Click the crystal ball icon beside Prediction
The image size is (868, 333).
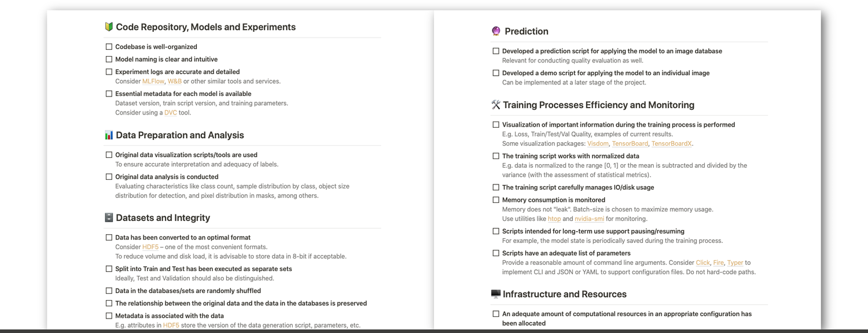[x=496, y=31]
